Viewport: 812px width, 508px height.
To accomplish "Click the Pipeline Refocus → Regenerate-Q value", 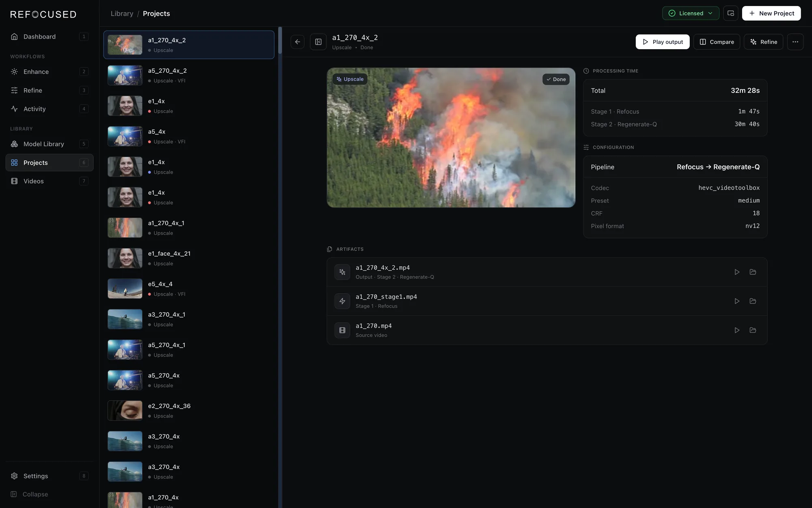I will click(718, 167).
